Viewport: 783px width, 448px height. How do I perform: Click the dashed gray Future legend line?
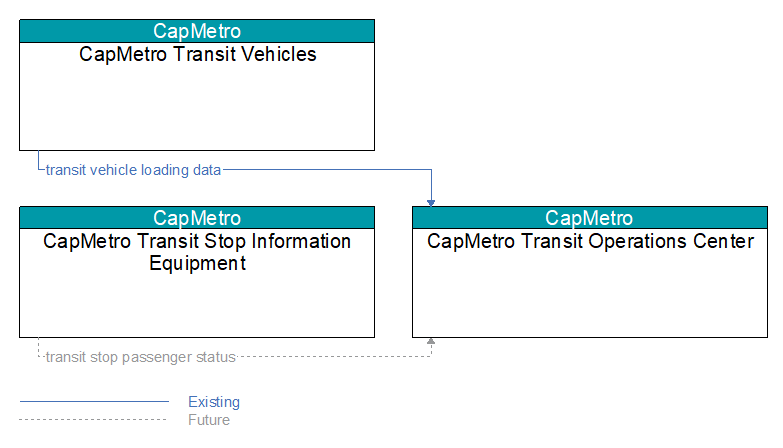click(93, 420)
